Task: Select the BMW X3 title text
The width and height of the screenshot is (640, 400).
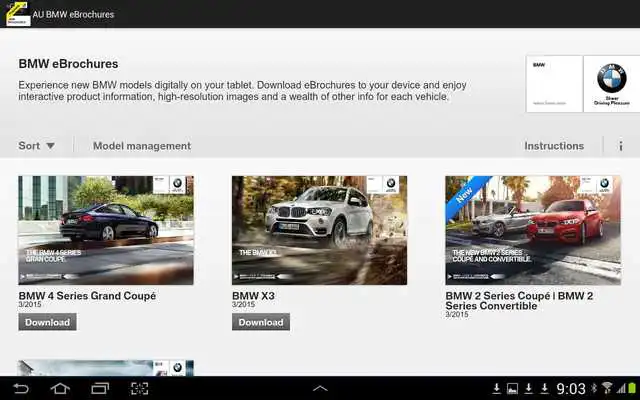Action: click(x=253, y=296)
